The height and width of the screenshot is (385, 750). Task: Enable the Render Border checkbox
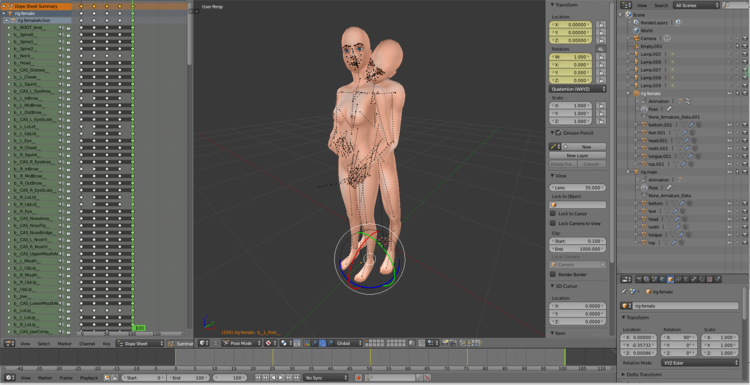point(553,274)
